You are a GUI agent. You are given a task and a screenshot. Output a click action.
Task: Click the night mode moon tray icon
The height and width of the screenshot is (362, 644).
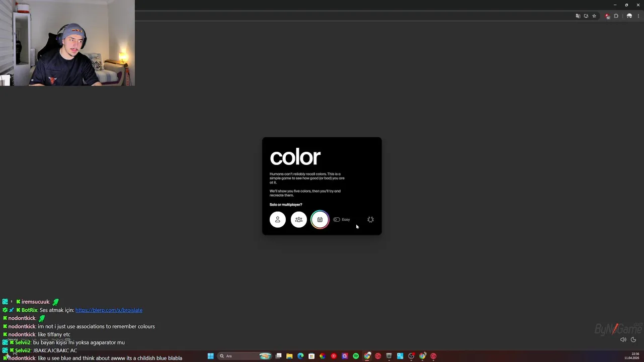tap(633, 339)
